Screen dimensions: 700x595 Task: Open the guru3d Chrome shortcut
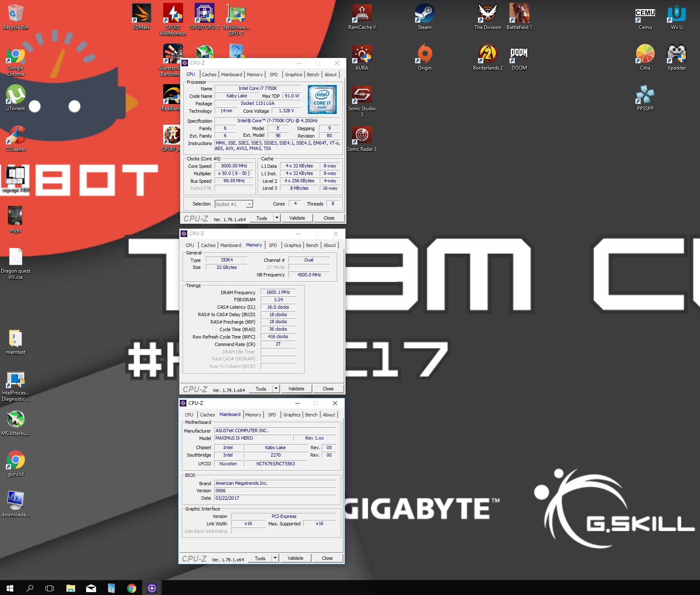pos(16,463)
